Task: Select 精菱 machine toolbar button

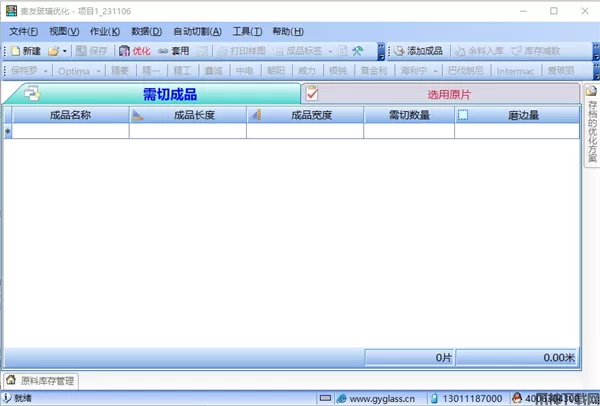Action: 120,71
